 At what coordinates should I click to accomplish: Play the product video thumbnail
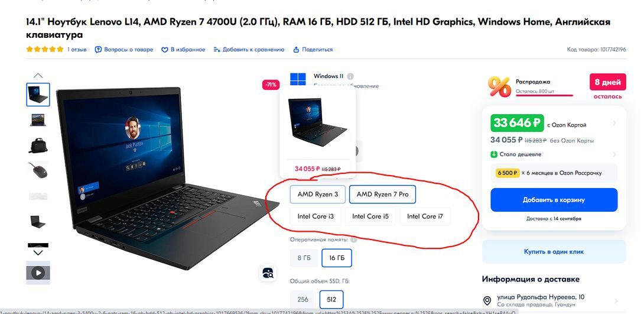tap(38, 273)
